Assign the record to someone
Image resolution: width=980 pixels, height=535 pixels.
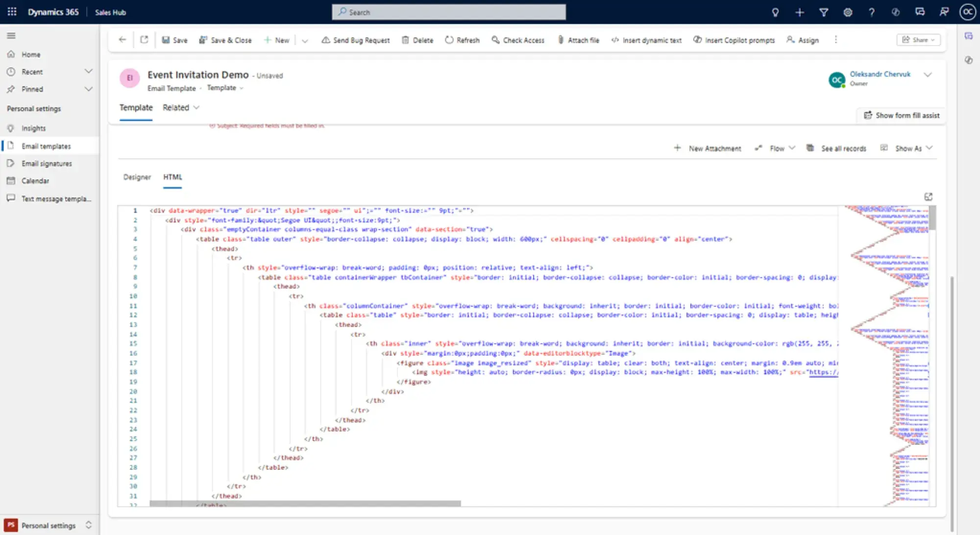[x=803, y=40]
